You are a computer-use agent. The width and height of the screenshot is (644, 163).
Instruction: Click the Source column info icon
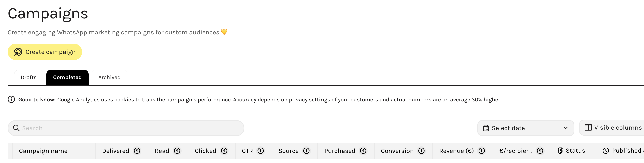coord(306,151)
